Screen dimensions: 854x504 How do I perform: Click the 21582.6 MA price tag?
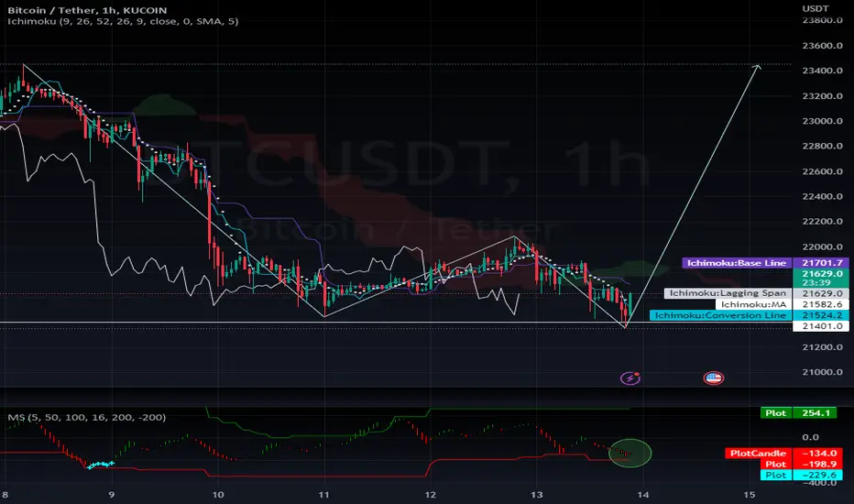point(822,304)
